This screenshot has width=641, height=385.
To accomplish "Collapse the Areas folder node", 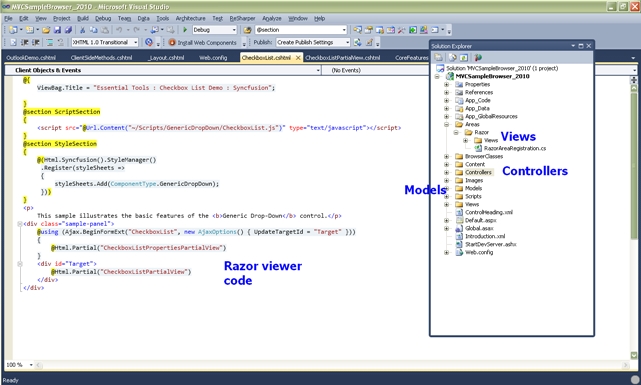I will point(446,124).
